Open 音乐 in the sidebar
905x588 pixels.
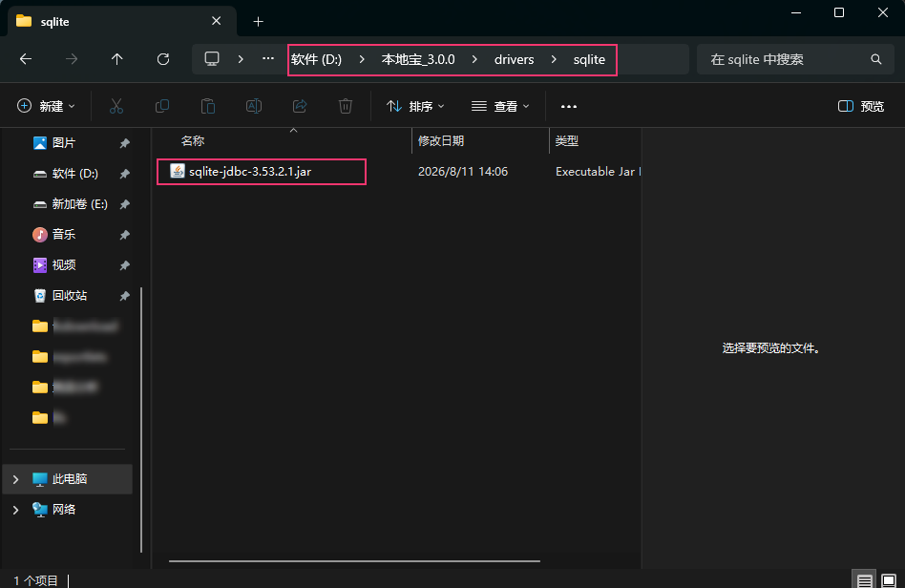(64, 234)
